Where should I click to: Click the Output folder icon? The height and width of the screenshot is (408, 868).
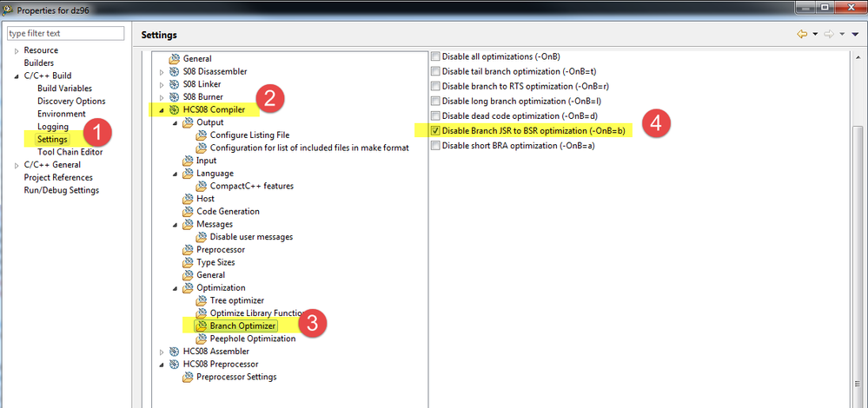(189, 122)
